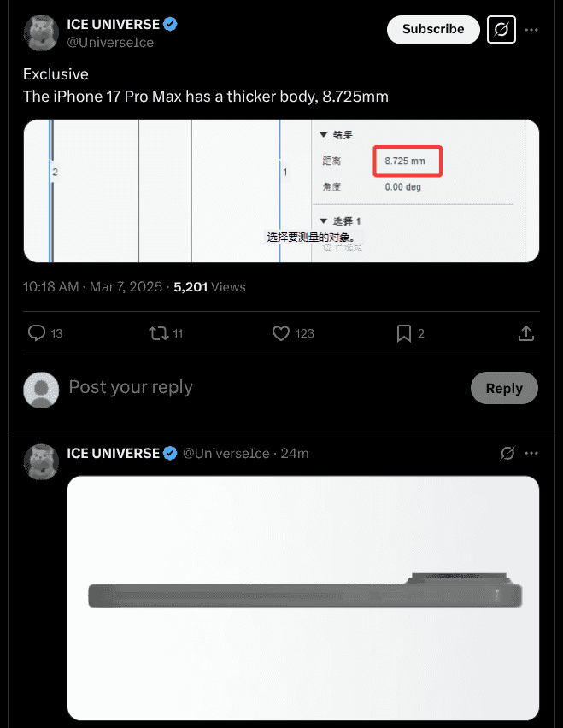Open the phone side-profile render image
The width and height of the screenshot is (563, 728).
(x=302, y=597)
